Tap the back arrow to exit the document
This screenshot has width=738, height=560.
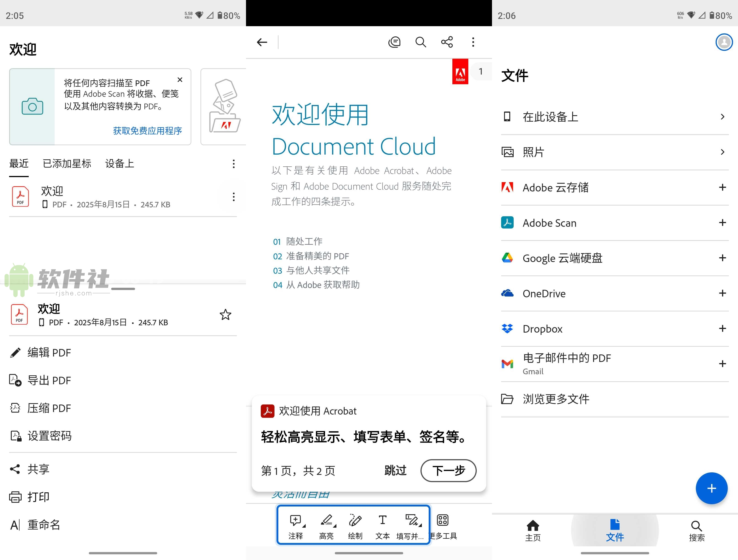pos(262,42)
